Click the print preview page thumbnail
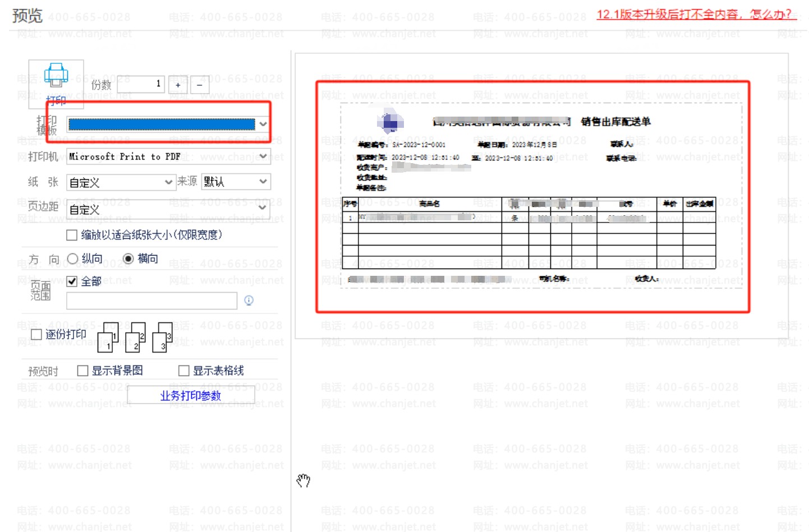 pyautogui.click(x=541, y=196)
